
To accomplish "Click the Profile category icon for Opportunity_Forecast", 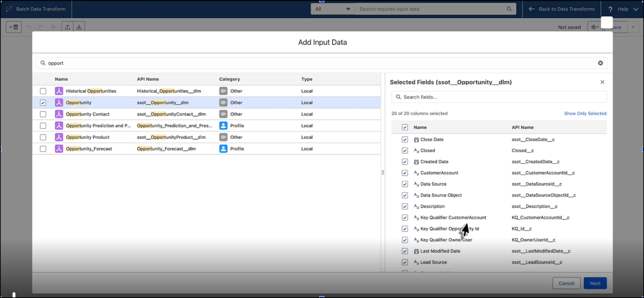I will coord(223,148).
